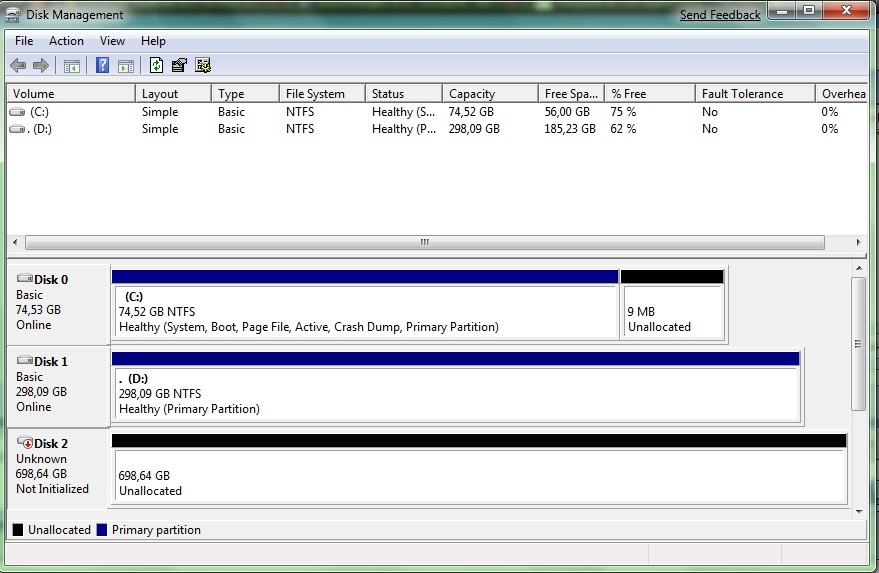This screenshot has height=573, width=879.
Task: Sort by the Overhead column header
Action: [x=842, y=94]
